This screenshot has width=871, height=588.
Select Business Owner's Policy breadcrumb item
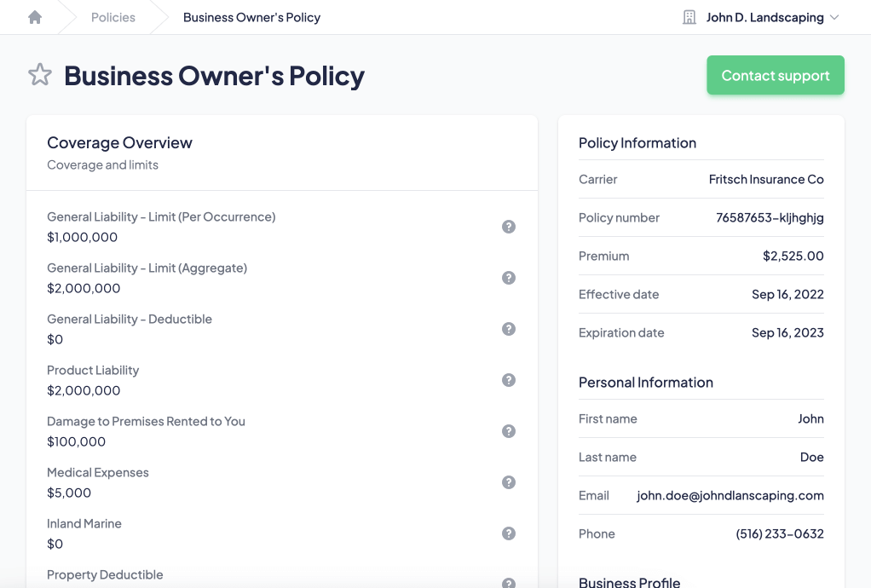click(x=251, y=17)
